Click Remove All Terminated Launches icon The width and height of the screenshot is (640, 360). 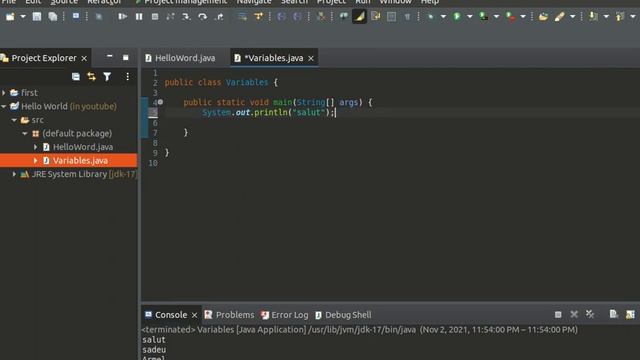[x=590, y=314]
